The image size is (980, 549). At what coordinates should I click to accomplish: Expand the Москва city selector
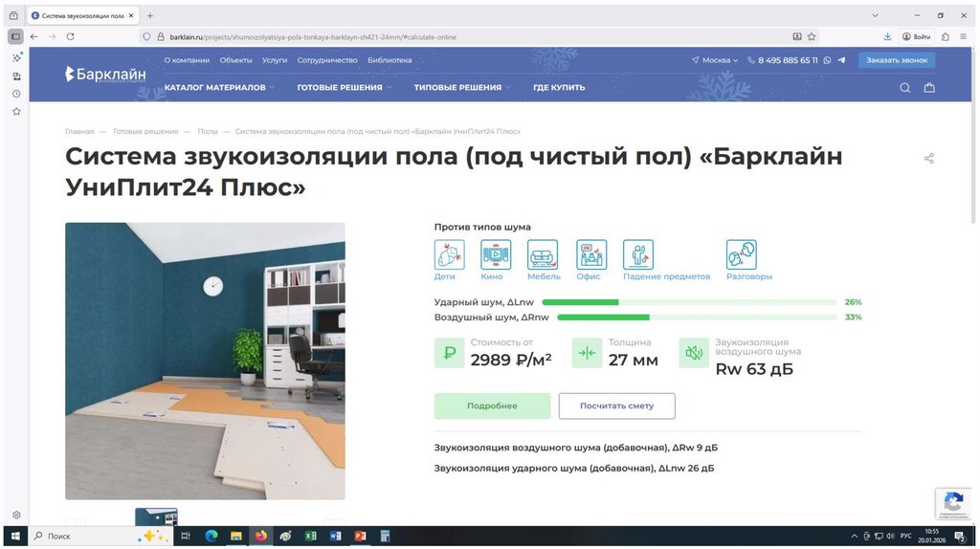pyautogui.click(x=714, y=60)
